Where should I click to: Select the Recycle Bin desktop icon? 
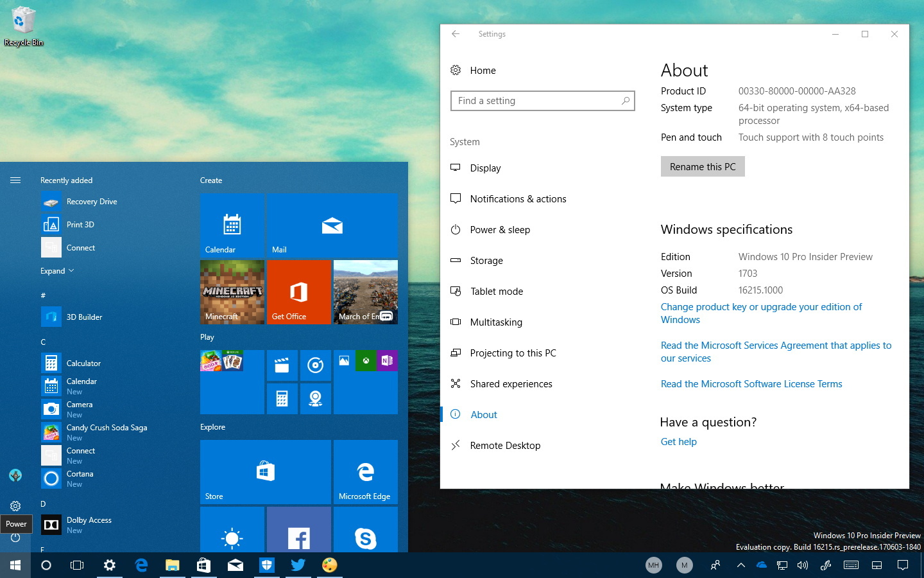23,26
